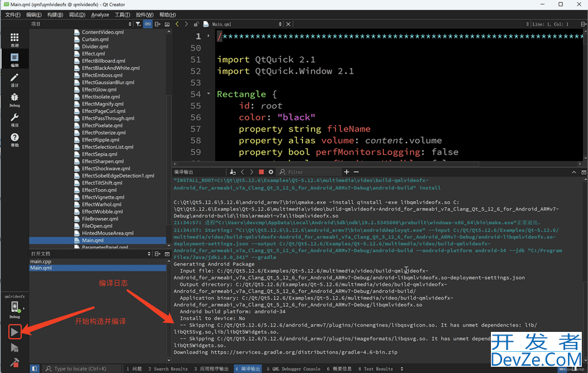This screenshot has width=588, height=373.
Task: Run the project with the green play button
Action: 14,332
